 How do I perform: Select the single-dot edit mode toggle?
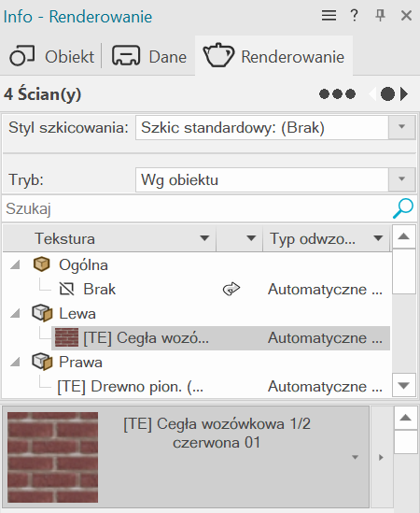(x=387, y=94)
